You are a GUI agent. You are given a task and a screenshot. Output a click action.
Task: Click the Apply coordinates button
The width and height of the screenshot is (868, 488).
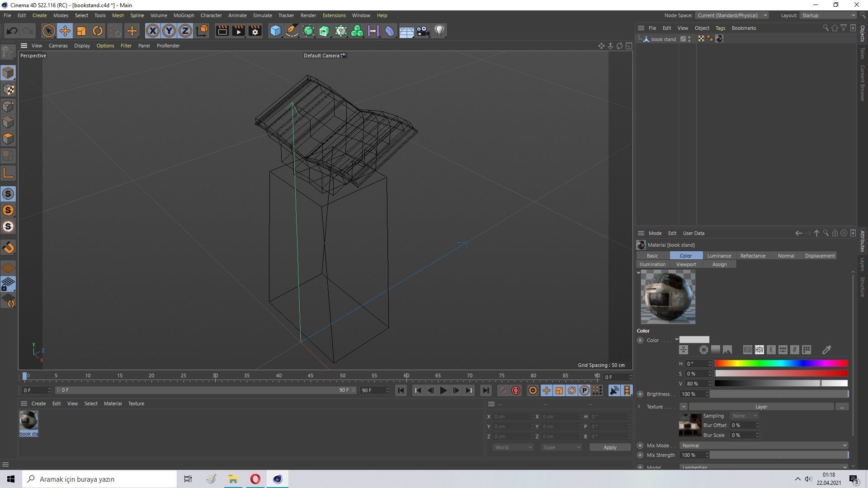(x=610, y=447)
